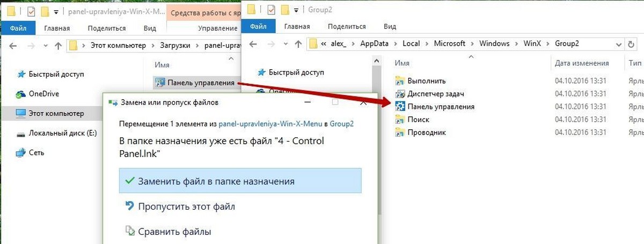The height and width of the screenshot is (244, 644).
Task: Go back in left window navigation
Action: click(x=12, y=46)
